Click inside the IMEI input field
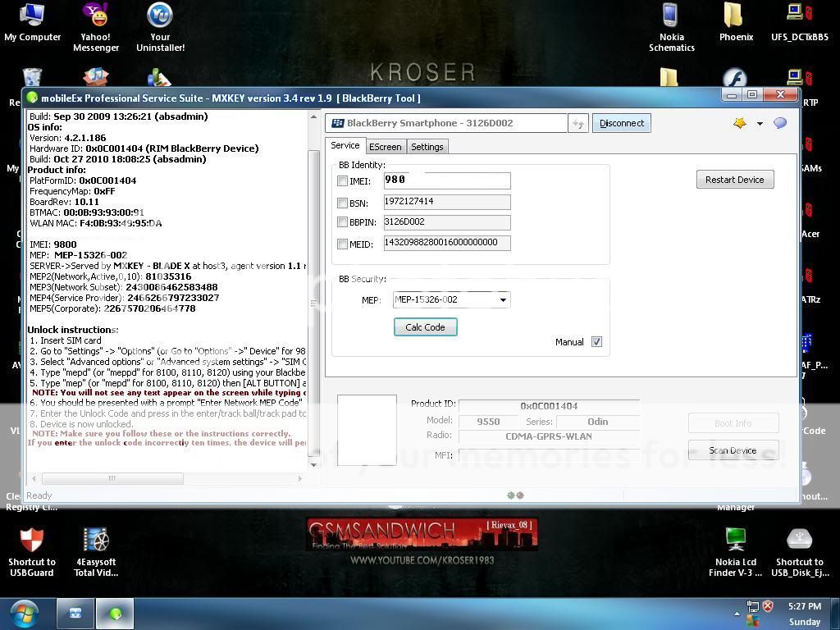Viewport: 840px width, 630px height. (x=447, y=180)
